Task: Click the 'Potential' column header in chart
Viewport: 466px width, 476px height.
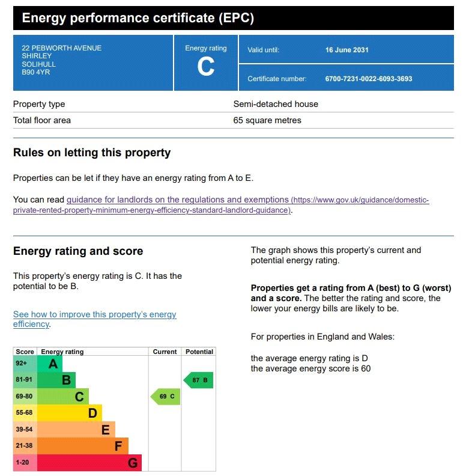Action: [199, 352]
